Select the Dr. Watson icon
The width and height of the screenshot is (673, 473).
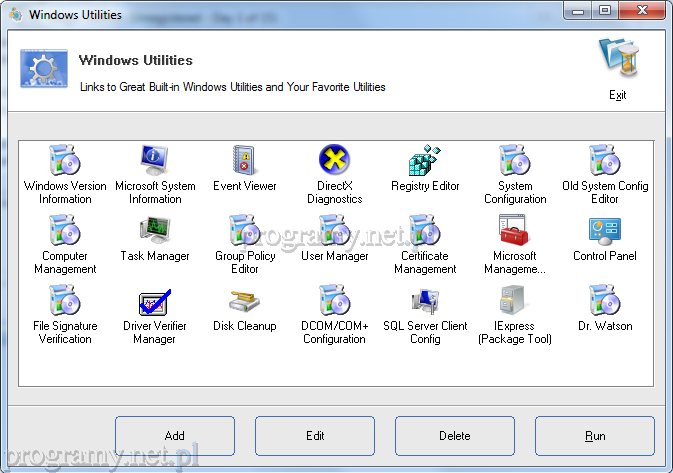coord(605,301)
